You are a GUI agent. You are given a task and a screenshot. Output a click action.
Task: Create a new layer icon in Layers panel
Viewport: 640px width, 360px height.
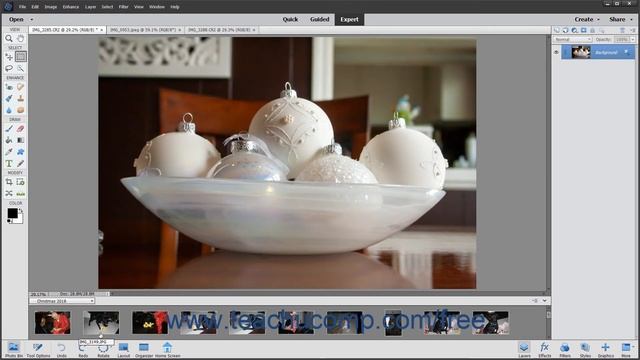[557, 30]
